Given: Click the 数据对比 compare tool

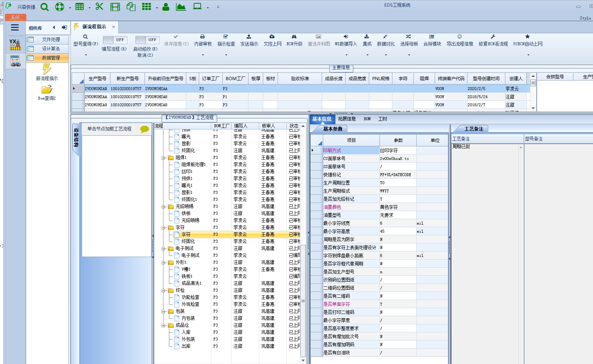Looking at the screenshot, I should pos(386,40).
